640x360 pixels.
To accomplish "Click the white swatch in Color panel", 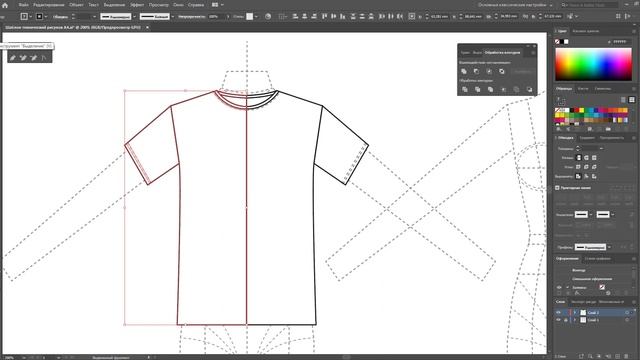I will pos(566,42).
